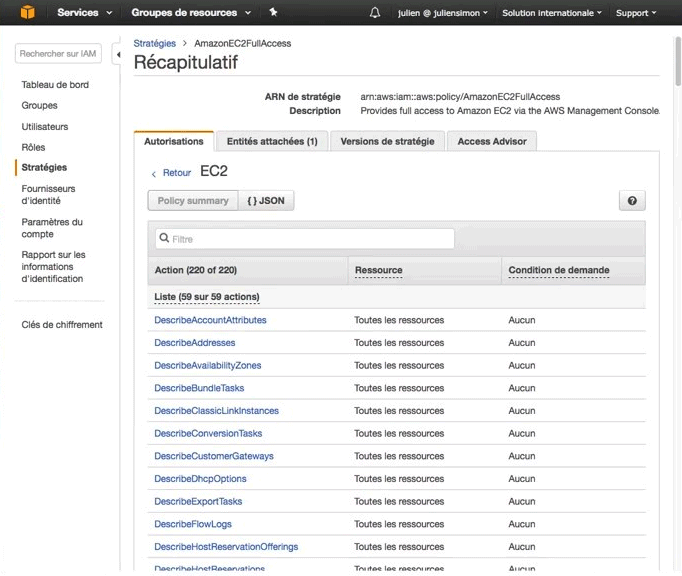Open Rôles in the sidebar
The width and height of the screenshot is (682, 576).
(33, 147)
